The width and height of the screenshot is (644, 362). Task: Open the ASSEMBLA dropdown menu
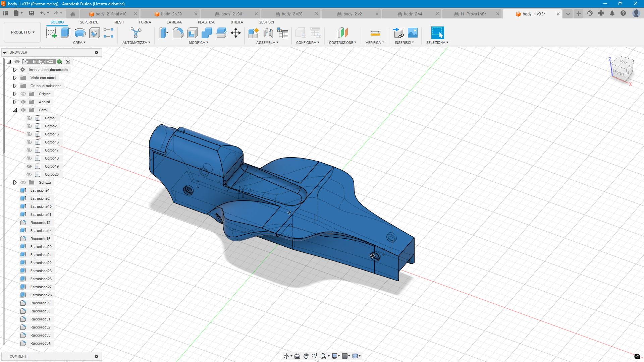tap(267, 43)
